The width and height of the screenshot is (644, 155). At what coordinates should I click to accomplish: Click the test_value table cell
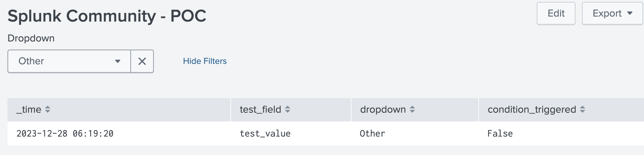[265, 133]
